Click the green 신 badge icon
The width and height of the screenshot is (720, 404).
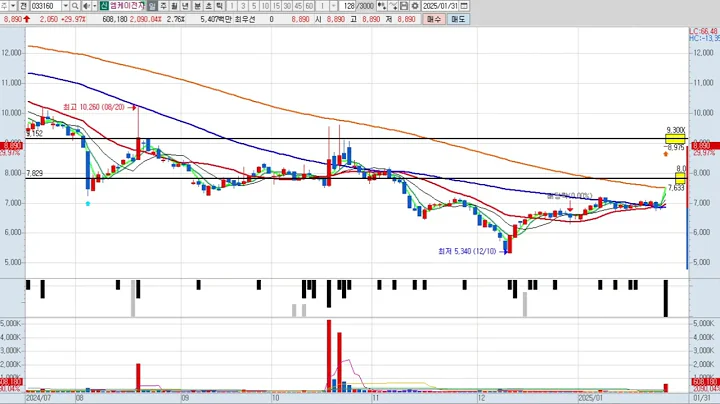tap(104, 6)
